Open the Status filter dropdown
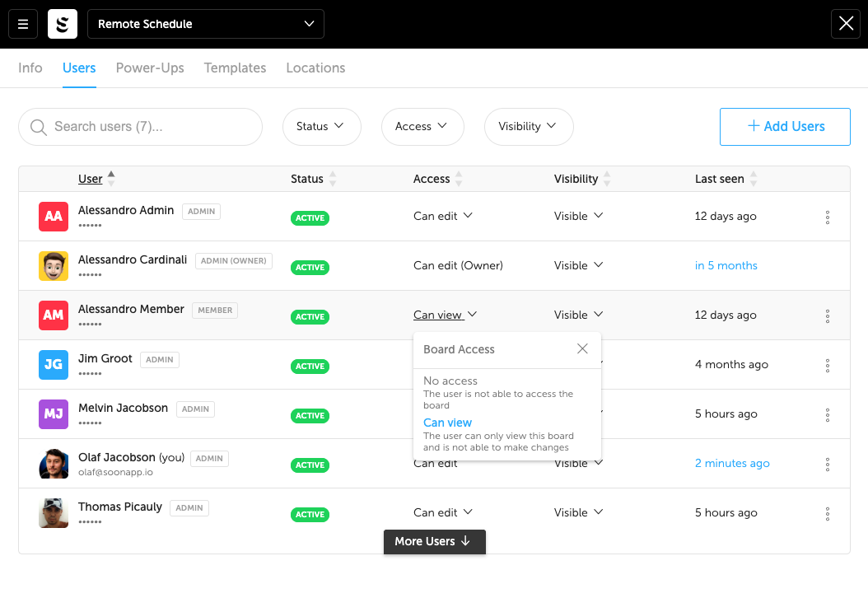 (321, 127)
